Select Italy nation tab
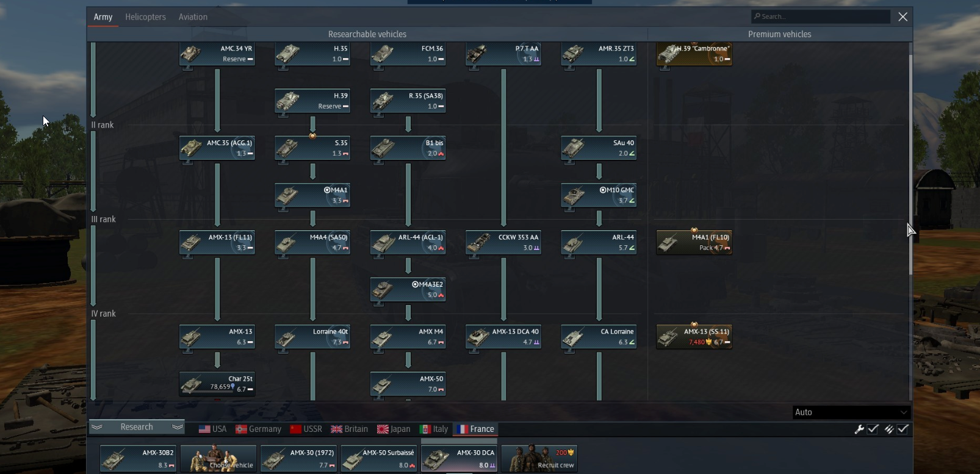The width and height of the screenshot is (980, 474). 434,429
